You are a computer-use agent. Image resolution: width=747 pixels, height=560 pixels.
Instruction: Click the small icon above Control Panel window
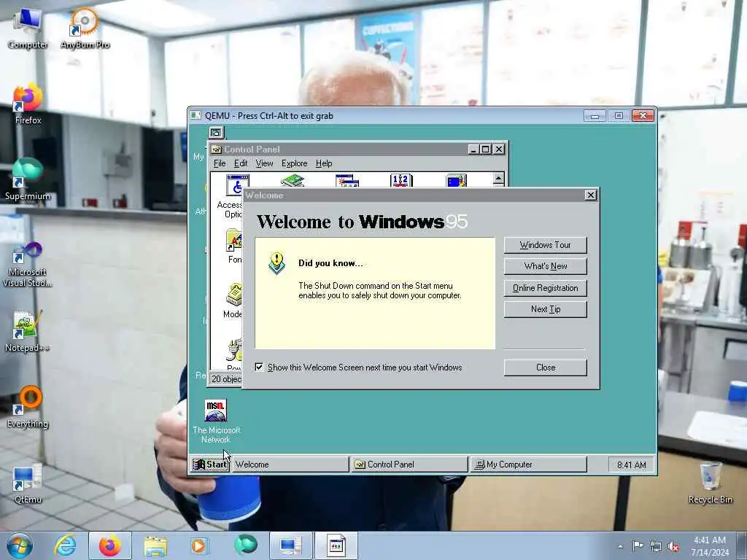click(x=216, y=133)
